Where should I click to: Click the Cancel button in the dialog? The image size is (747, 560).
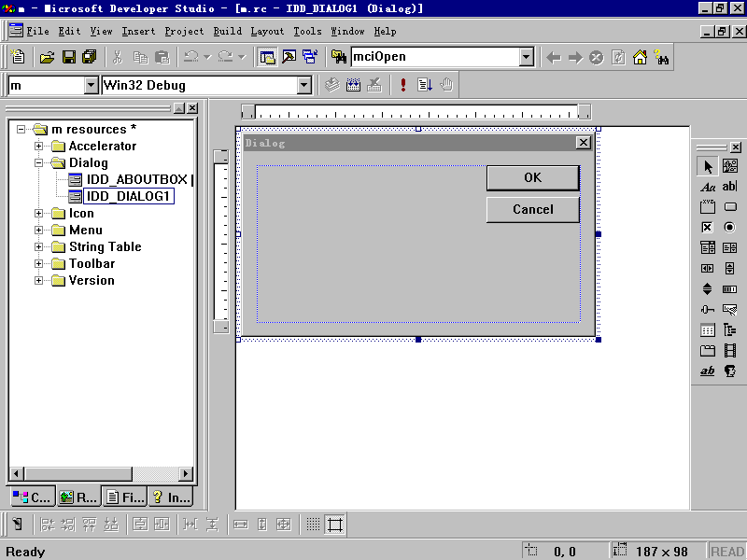(x=533, y=210)
